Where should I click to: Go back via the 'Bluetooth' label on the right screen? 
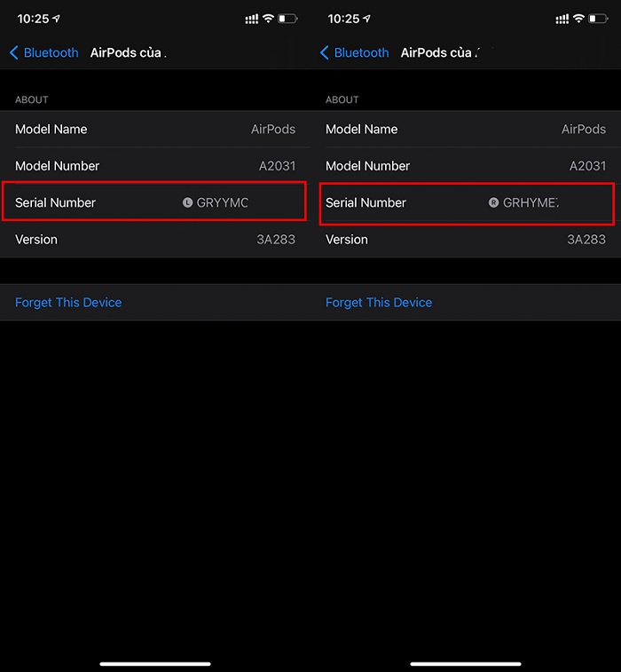[x=361, y=53]
